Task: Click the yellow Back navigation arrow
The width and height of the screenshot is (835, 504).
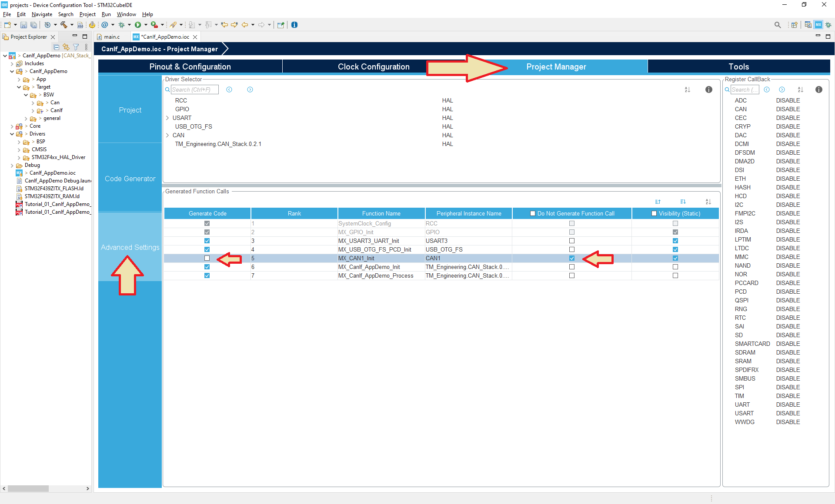Action: tap(245, 25)
